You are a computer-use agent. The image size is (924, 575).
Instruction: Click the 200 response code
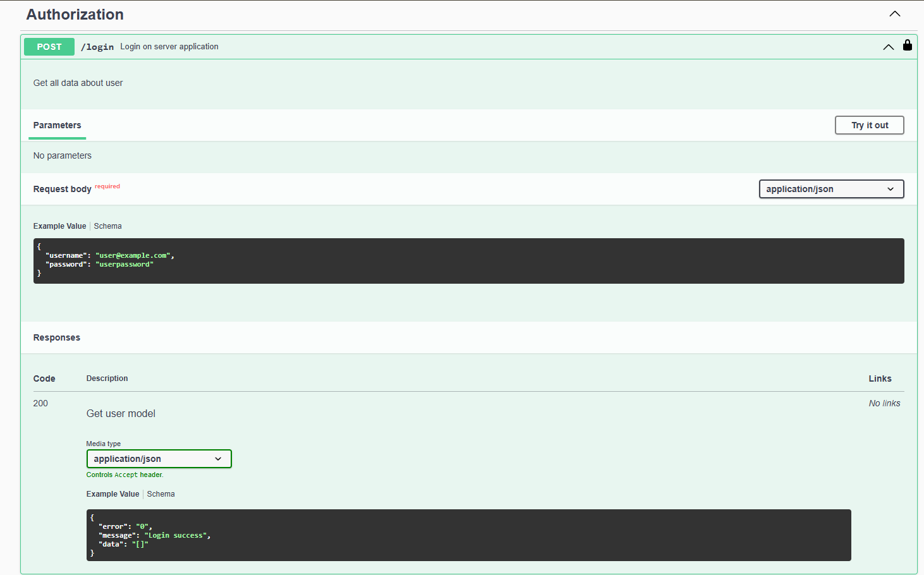coord(40,403)
